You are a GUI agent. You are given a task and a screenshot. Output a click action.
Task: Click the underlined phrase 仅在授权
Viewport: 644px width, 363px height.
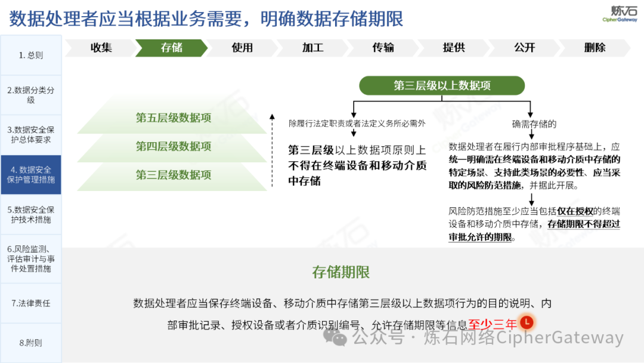tap(575, 211)
